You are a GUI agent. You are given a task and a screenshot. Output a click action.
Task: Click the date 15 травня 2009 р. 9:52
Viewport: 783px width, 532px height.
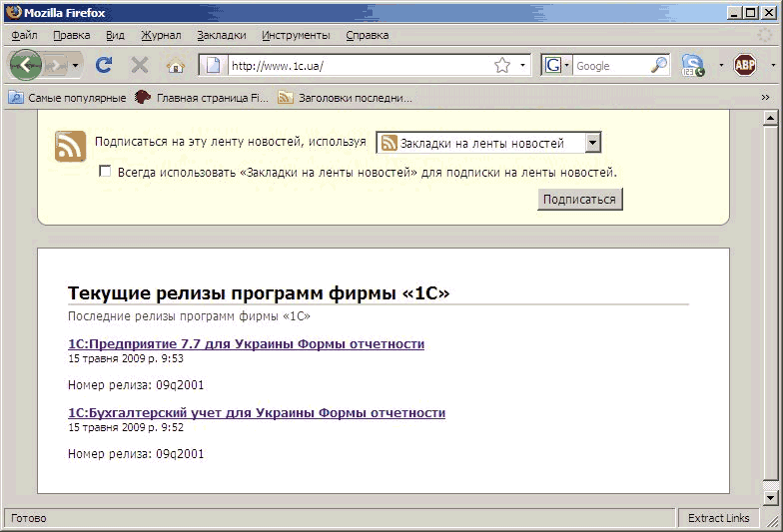126,427
